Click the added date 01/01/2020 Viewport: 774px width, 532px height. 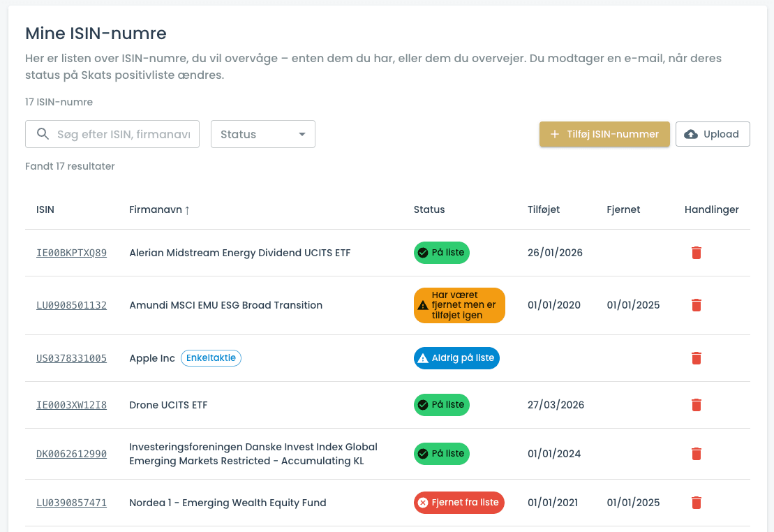click(554, 305)
